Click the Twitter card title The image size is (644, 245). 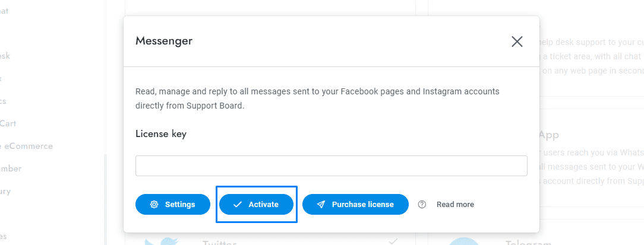[x=220, y=243]
